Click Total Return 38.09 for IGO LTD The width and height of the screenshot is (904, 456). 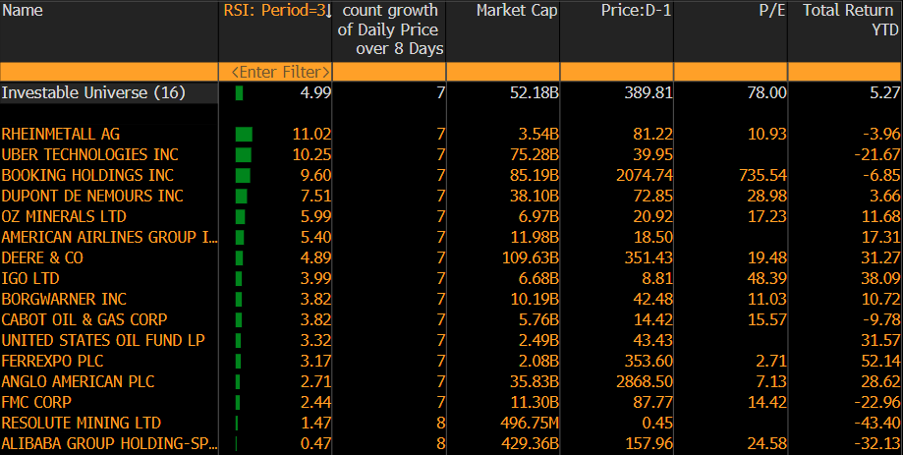click(x=880, y=278)
